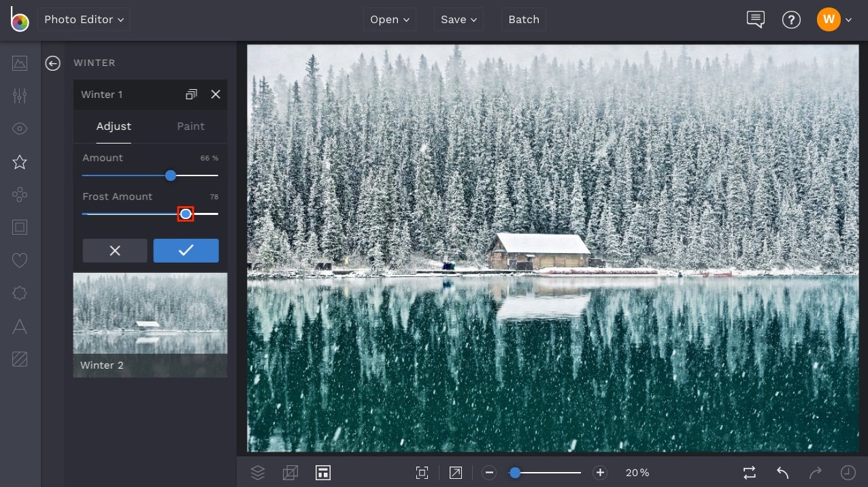
Task: Open the Open file dropdown
Action: (389, 19)
